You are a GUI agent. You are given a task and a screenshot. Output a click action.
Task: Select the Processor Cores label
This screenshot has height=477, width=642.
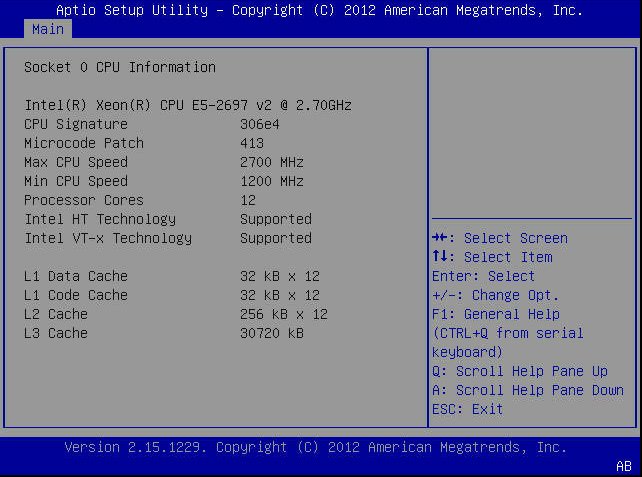(84, 200)
